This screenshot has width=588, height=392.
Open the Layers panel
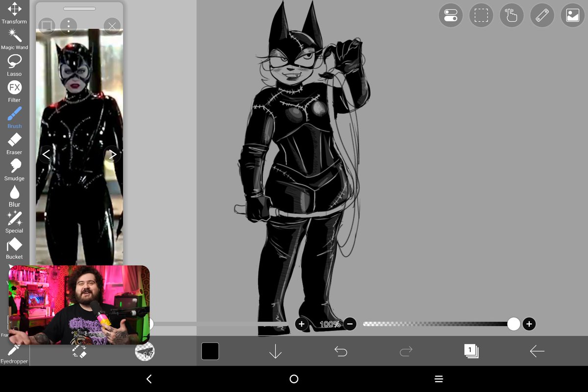[x=471, y=351]
